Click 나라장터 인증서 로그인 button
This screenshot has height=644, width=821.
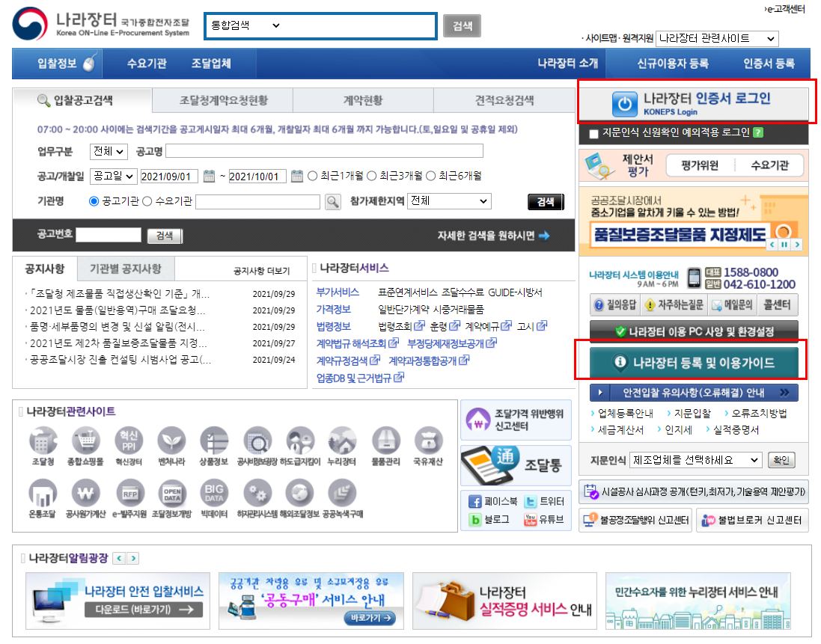click(x=695, y=103)
